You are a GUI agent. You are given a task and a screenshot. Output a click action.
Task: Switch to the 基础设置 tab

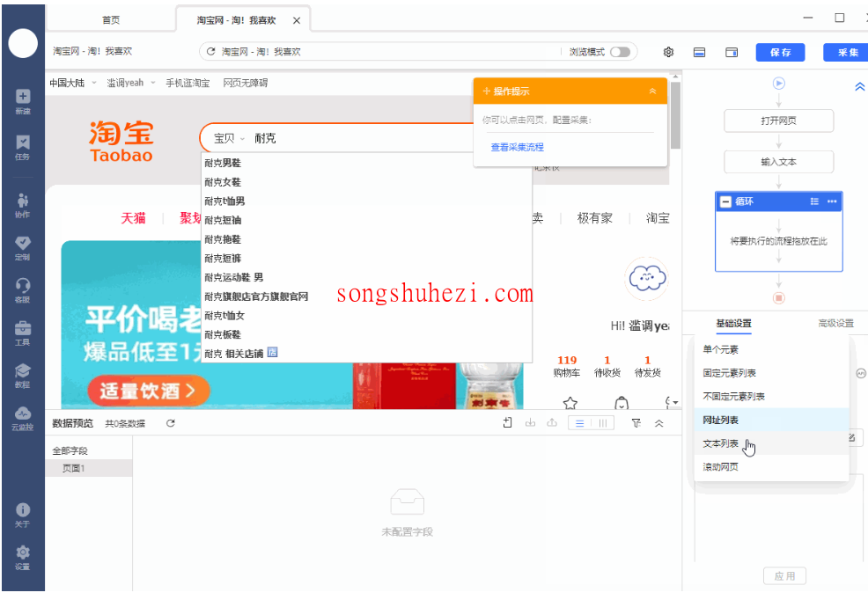[733, 324]
